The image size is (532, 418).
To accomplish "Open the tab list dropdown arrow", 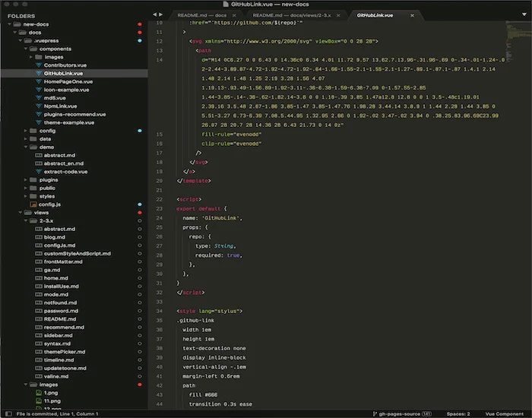I will pyautogui.click(x=524, y=14).
